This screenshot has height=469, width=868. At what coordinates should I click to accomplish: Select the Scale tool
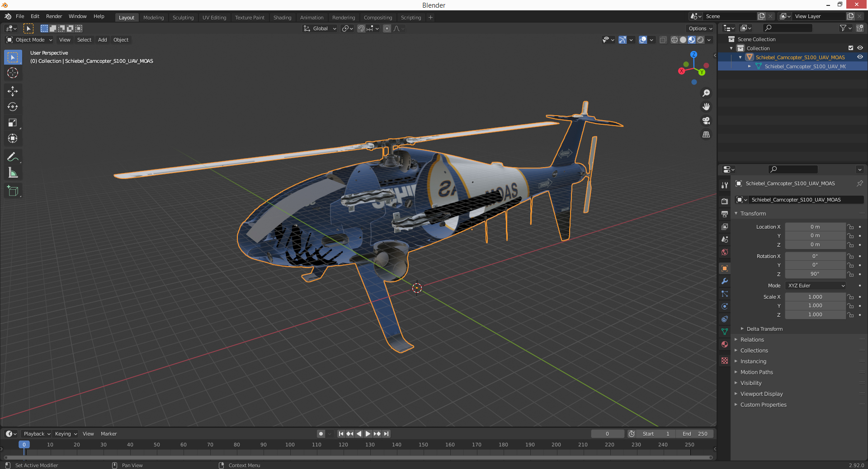pos(13,123)
